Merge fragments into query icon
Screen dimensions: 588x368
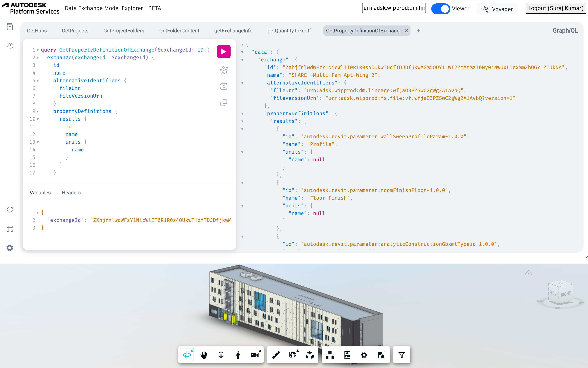(x=223, y=86)
